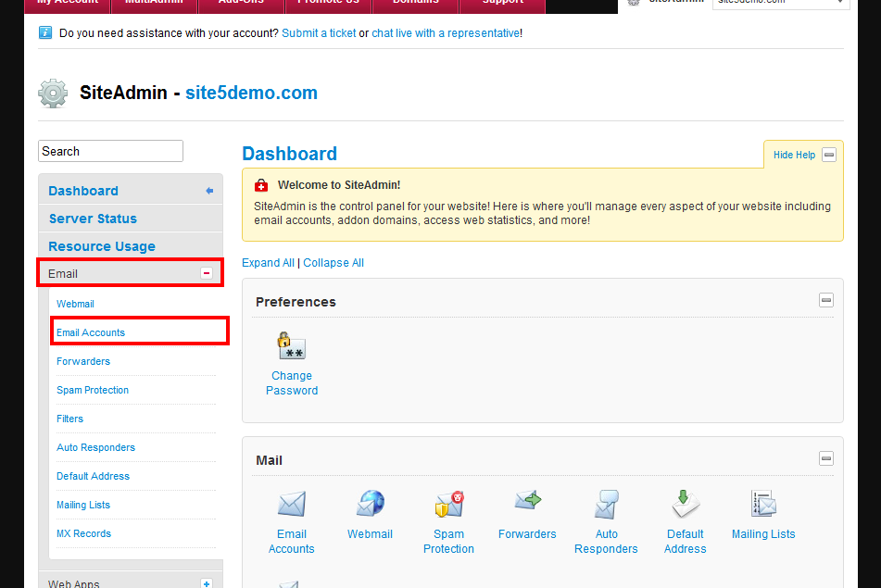
Task: Click the Email section header label
Action: coord(63,273)
